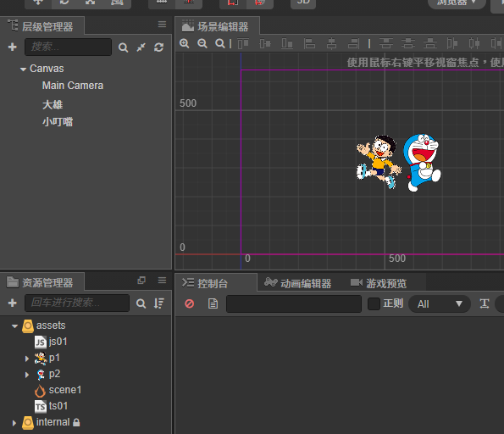Select the 小叮当 node in hierarchy

[58, 121]
